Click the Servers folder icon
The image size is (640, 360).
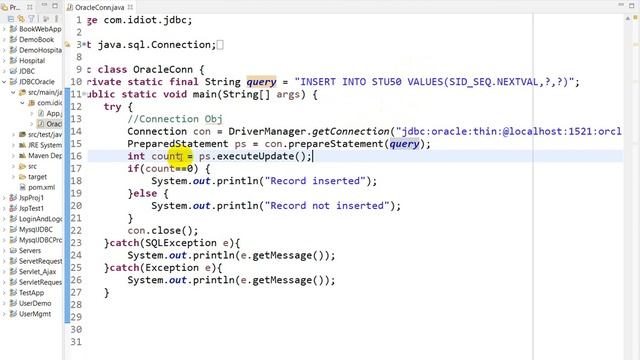tap(13, 251)
